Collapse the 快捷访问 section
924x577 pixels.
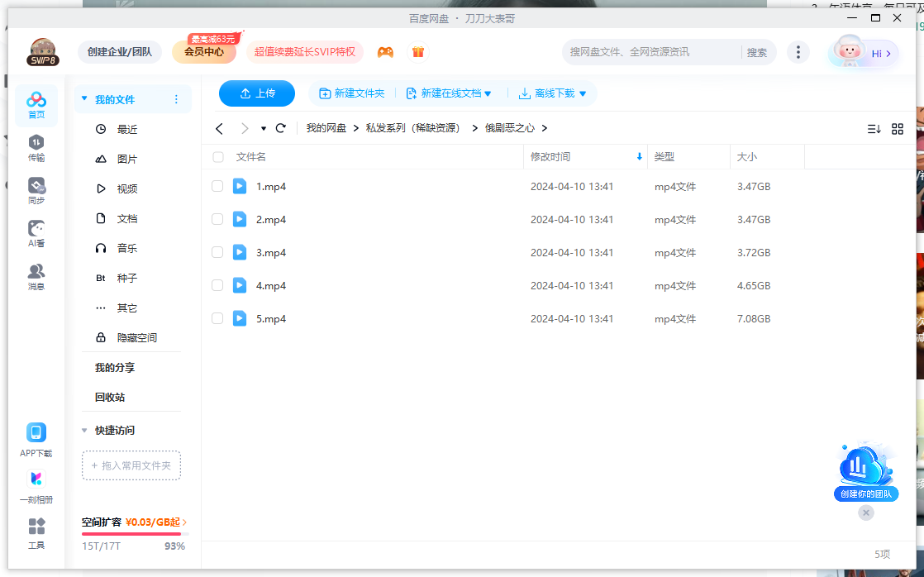click(x=83, y=430)
